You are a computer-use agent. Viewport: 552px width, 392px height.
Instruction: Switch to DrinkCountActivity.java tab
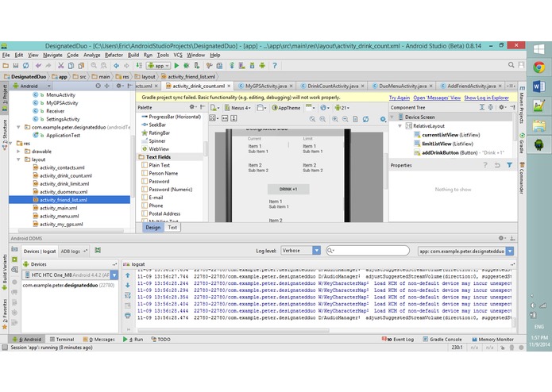pos(333,86)
